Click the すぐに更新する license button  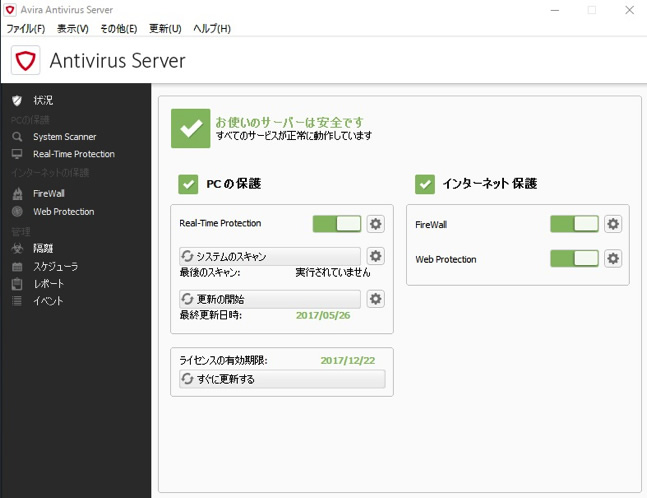282,379
